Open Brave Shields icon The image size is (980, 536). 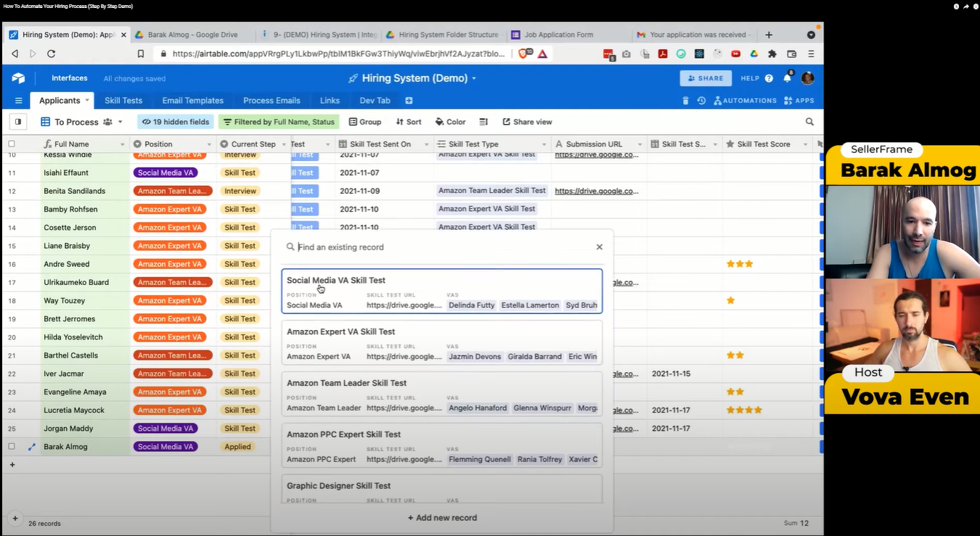[x=524, y=54]
